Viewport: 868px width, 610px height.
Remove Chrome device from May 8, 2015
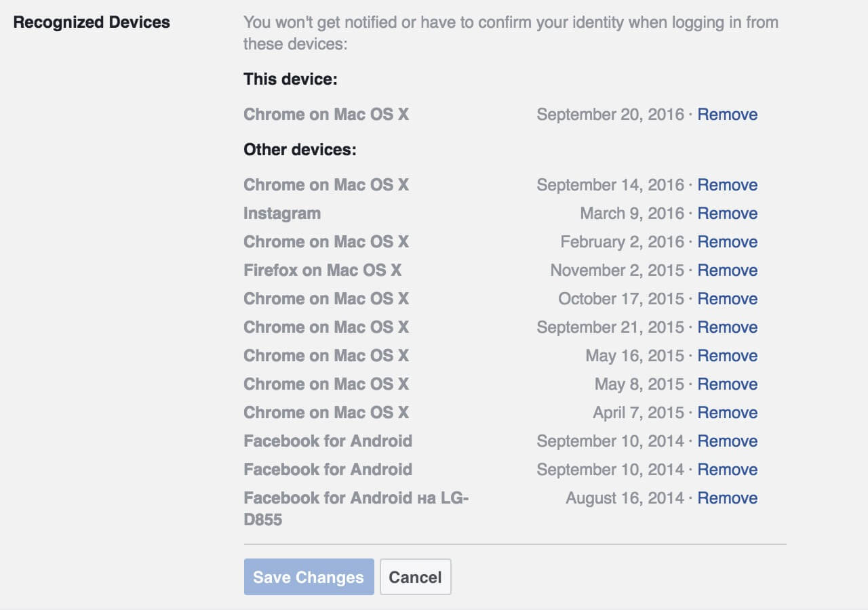pos(727,384)
